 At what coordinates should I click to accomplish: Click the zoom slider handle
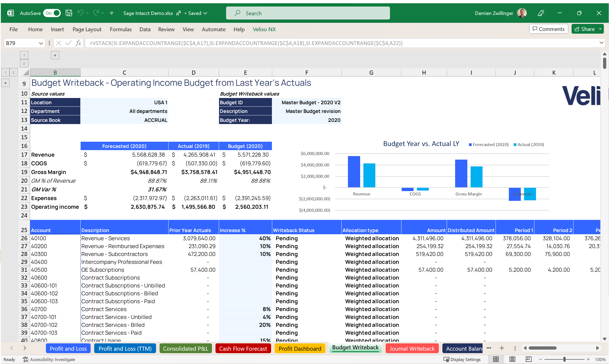pyautogui.click(x=564, y=359)
